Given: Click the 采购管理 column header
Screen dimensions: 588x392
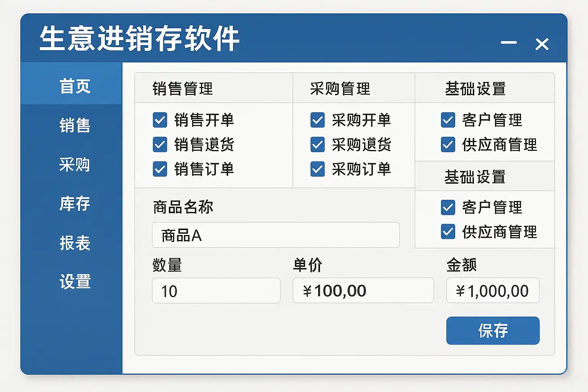Looking at the screenshot, I should point(340,89).
